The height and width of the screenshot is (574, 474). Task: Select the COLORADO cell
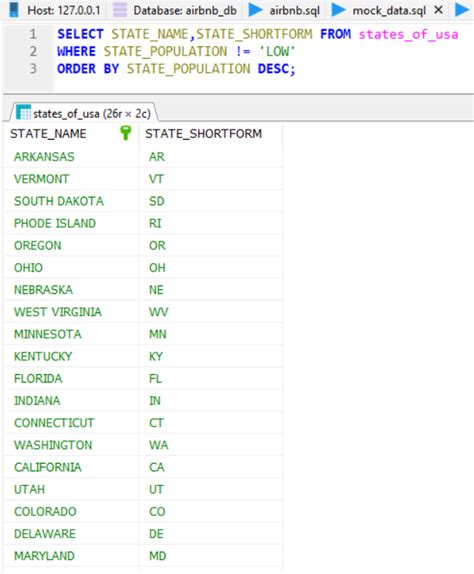(x=71, y=511)
